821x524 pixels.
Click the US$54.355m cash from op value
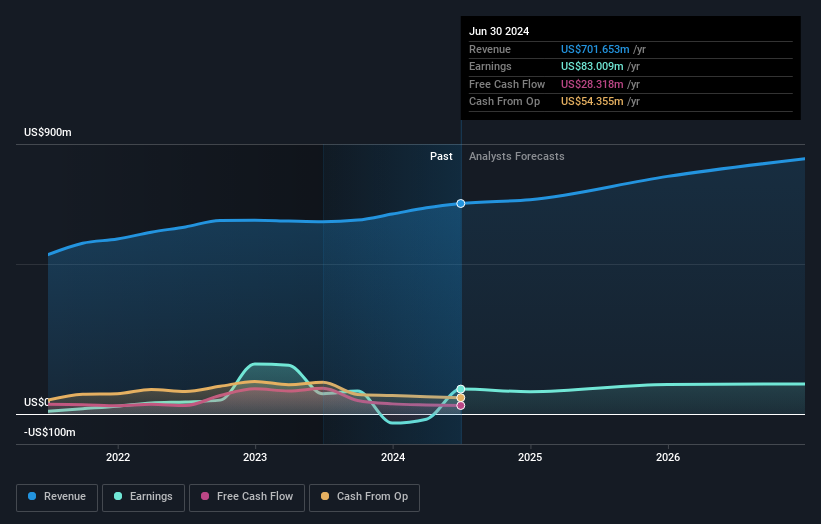pos(592,102)
